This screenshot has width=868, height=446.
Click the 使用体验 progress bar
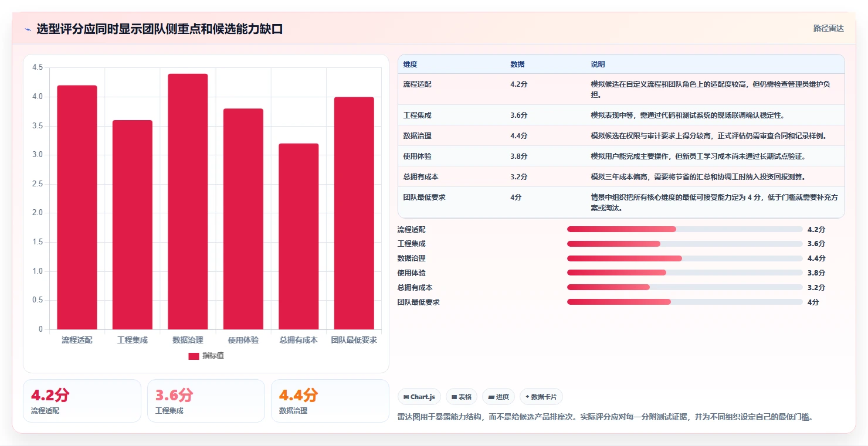684,273
